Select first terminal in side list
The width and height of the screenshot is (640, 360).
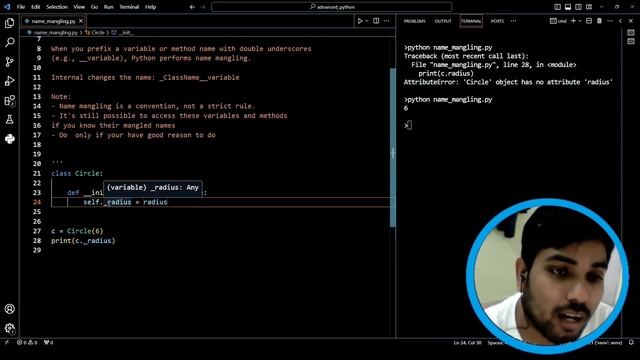point(631,32)
